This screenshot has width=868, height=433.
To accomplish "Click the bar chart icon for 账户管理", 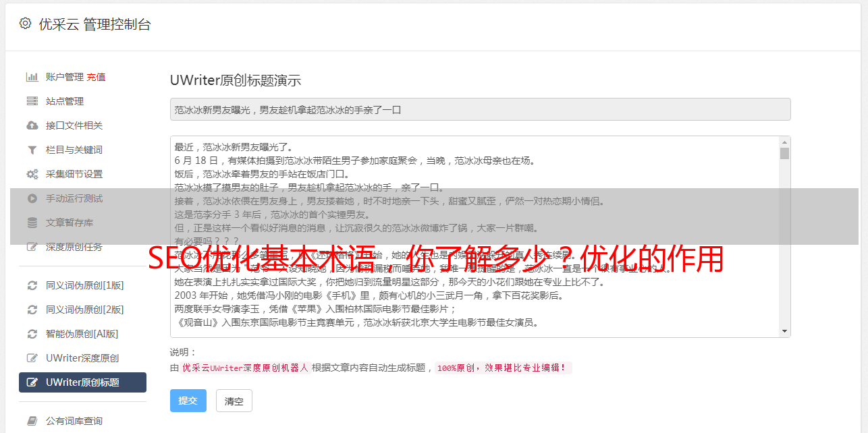I will (32, 77).
